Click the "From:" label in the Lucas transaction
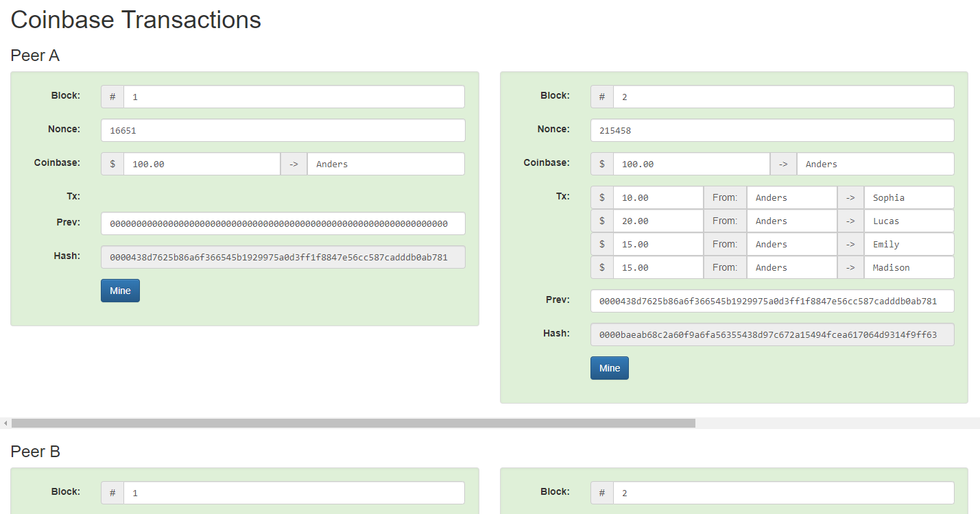 click(725, 221)
